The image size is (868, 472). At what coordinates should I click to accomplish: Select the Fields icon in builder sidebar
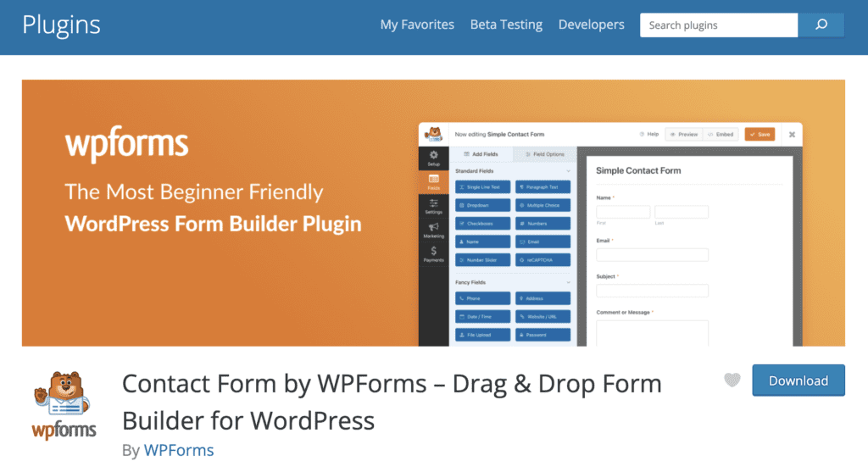(x=433, y=182)
